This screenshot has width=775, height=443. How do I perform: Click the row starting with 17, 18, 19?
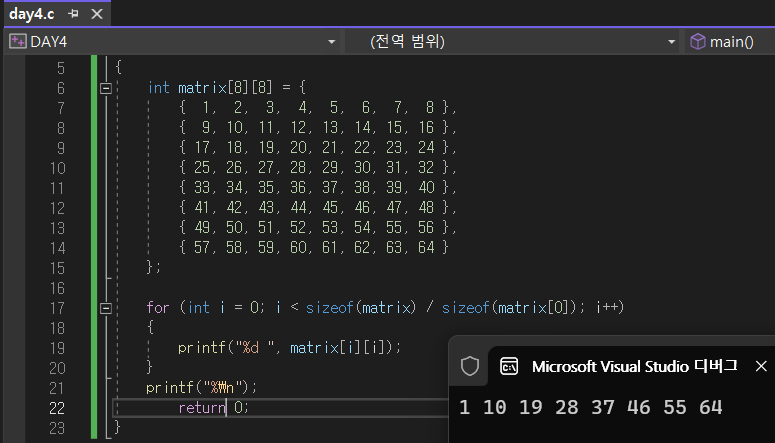(x=318, y=147)
